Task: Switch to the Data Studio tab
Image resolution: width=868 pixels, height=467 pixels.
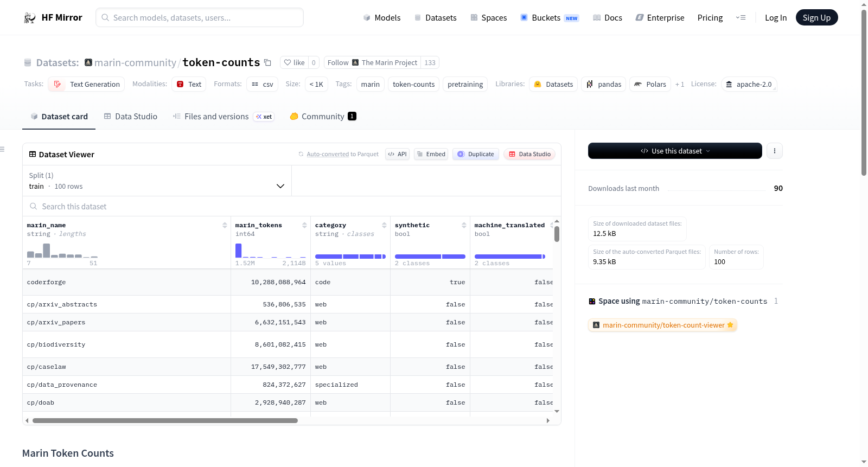Action: [x=131, y=117]
